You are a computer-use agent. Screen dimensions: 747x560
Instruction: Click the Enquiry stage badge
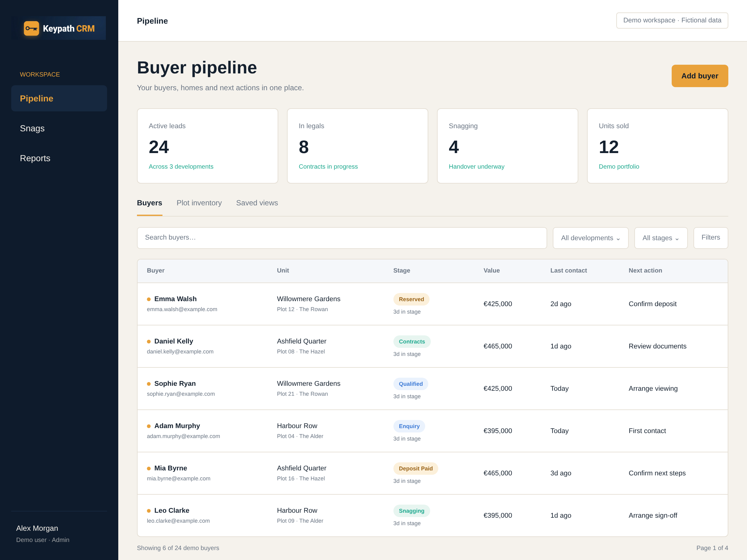coord(409,426)
